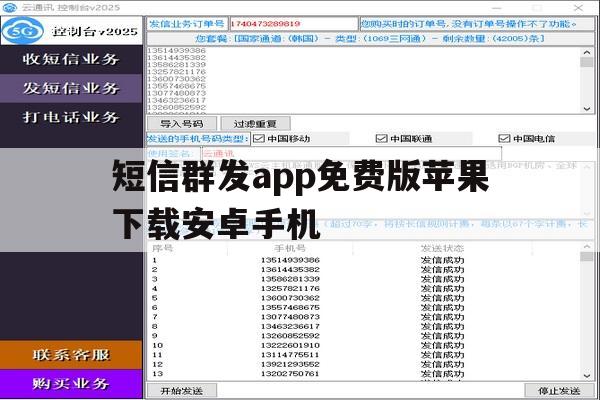Toggle 中国联通 checkbox
The height and width of the screenshot is (400, 600).
382,139
